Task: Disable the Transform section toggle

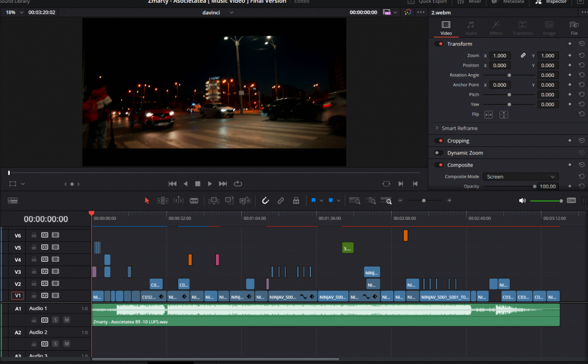Action: [440, 44]
